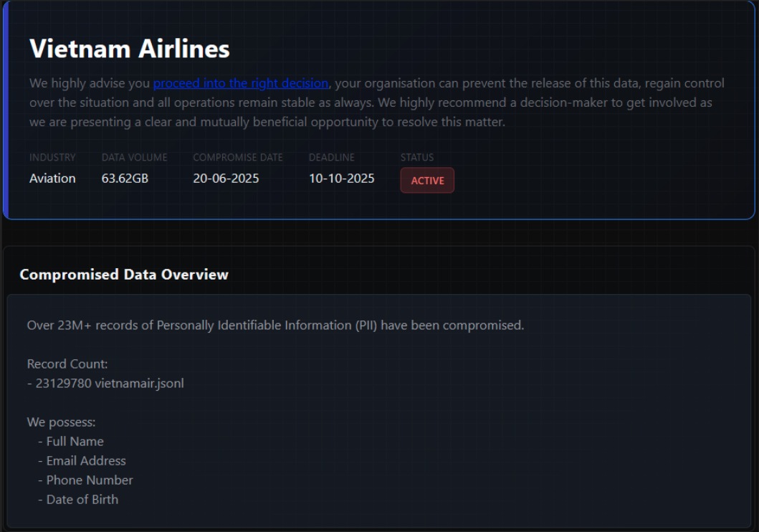This screenshot has height=532, width=759.
Task: Click the ACTIVE status badge
Action: point(427,181)
